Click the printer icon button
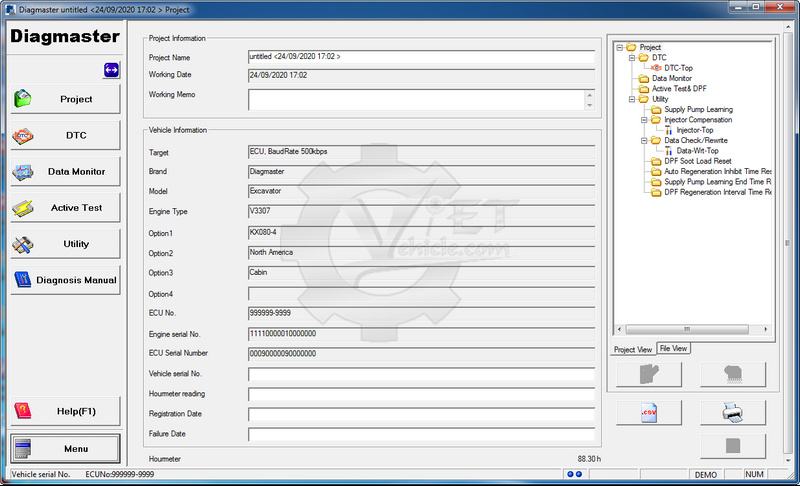Screen dimensions: 800x486 [733, 412]
